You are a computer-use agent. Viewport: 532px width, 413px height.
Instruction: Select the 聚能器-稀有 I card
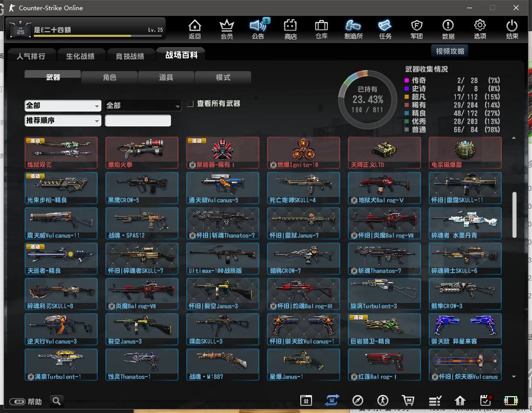(x=223, y=153)
